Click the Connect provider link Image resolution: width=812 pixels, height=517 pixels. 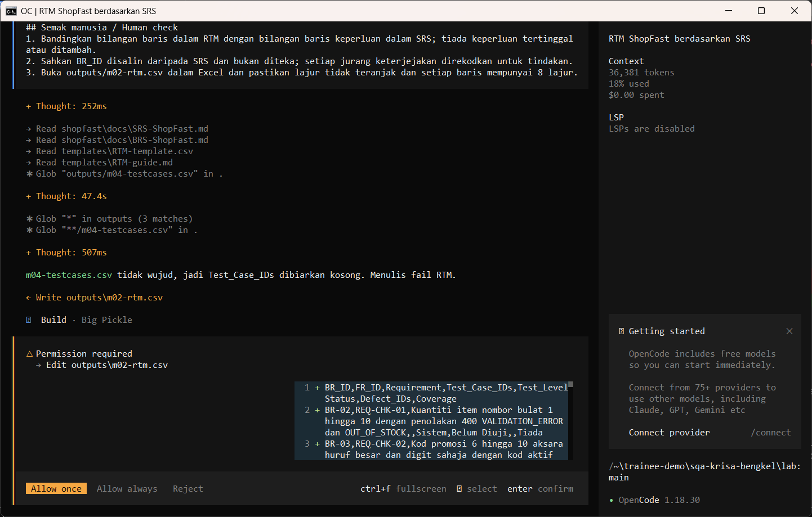tap(669, 432)
